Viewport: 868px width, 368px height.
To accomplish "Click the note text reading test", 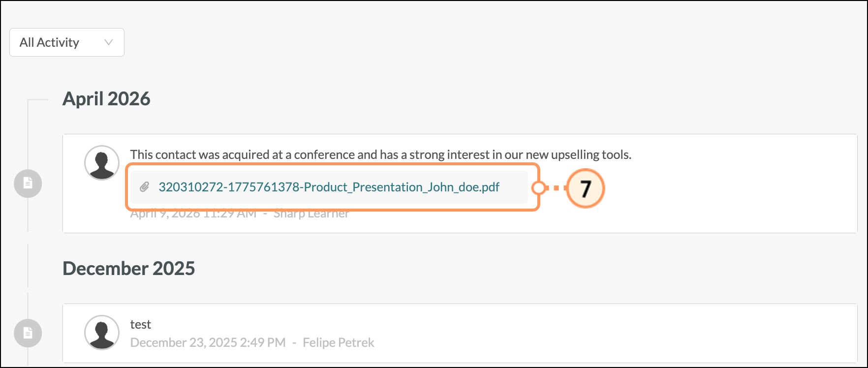I will click(141, 324).
